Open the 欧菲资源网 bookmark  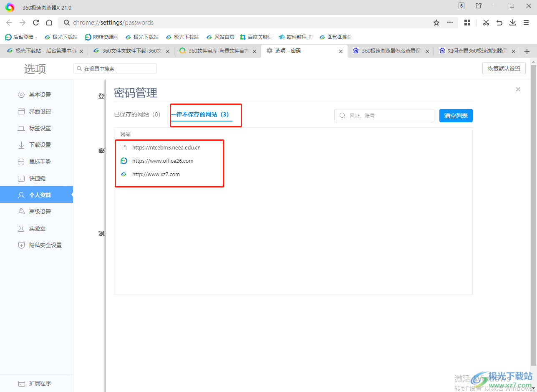point(101,37)
